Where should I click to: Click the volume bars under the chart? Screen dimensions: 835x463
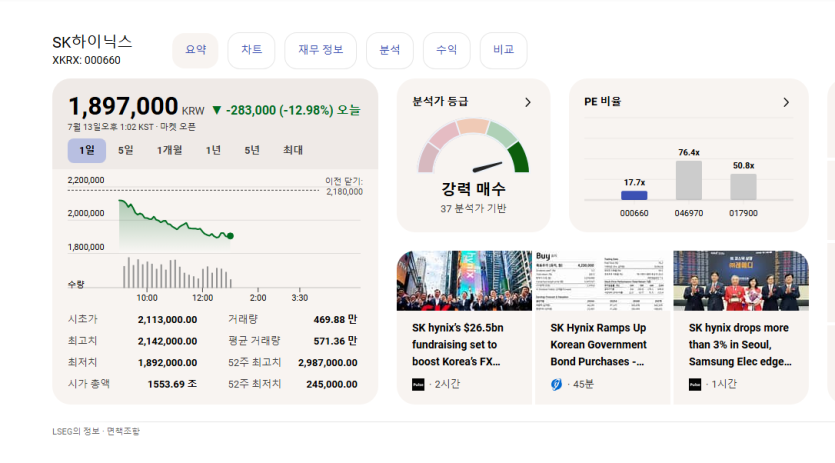coord(177,273)
